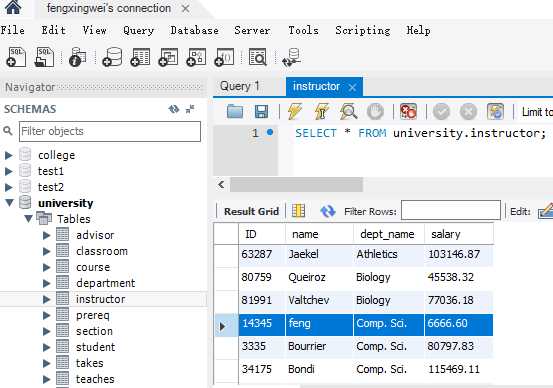Screen dimensions: 553x388
Task: Open the Server menu
Action: coord(252,30)
